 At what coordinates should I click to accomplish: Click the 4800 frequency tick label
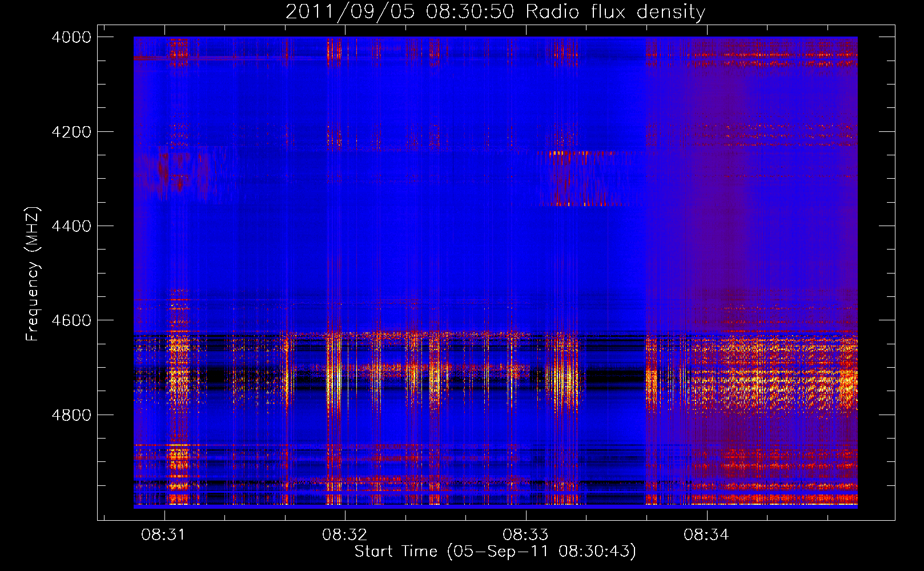71,415
